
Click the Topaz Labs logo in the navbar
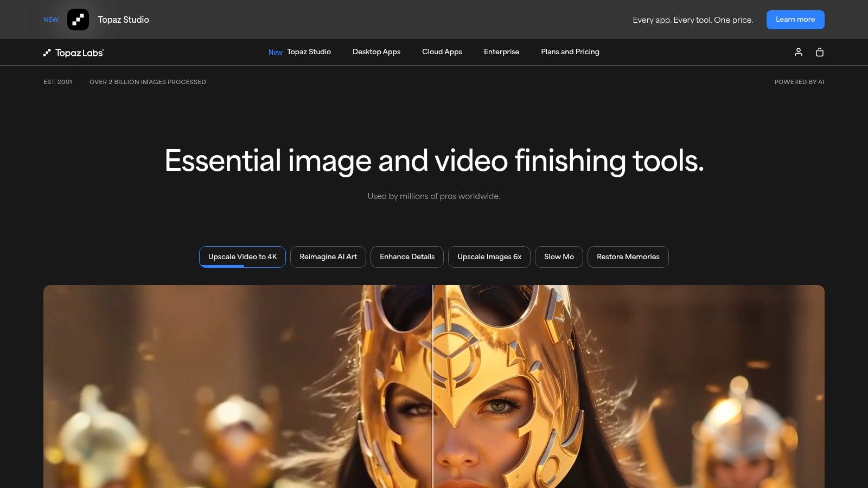pyautogui.click(x=74, y=52)
